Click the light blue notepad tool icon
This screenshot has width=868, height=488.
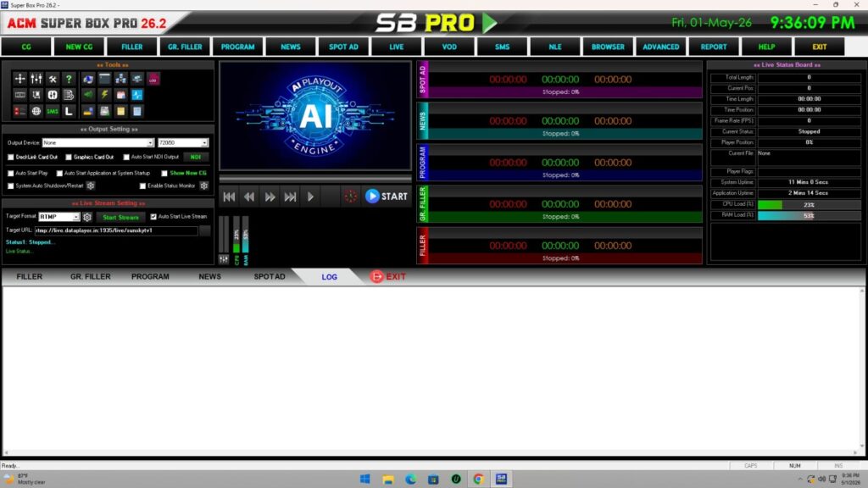(136, 111)
